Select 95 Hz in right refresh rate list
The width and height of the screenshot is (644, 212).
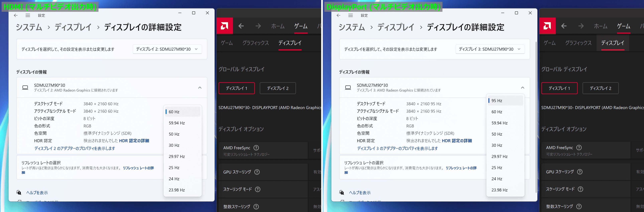coord(506,101)
